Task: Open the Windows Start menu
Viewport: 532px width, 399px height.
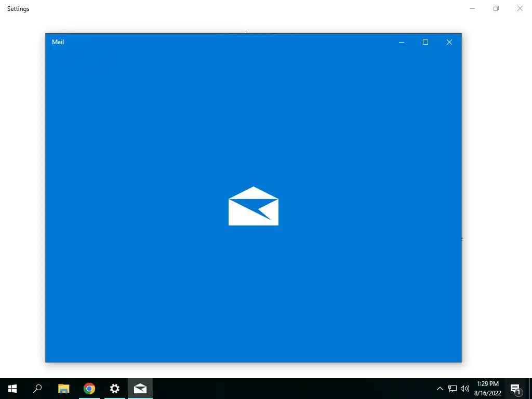Action: [x=12, y=389]
